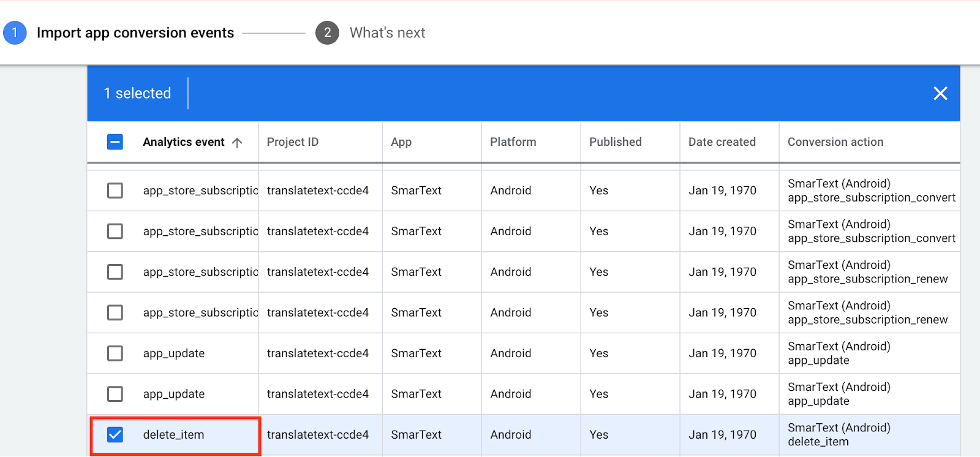
Task: Click the sort arrow beside Analytics event
Action: (x=238, y=143)
